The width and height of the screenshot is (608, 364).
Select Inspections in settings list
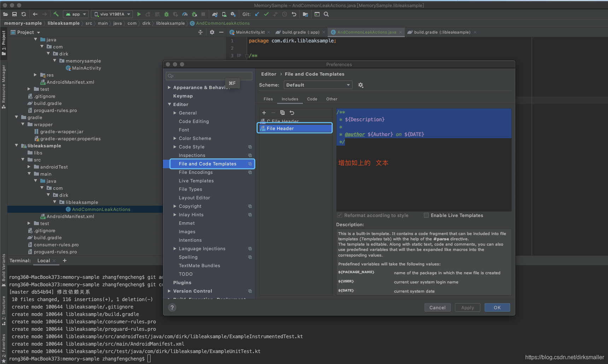tap(192, 155)
